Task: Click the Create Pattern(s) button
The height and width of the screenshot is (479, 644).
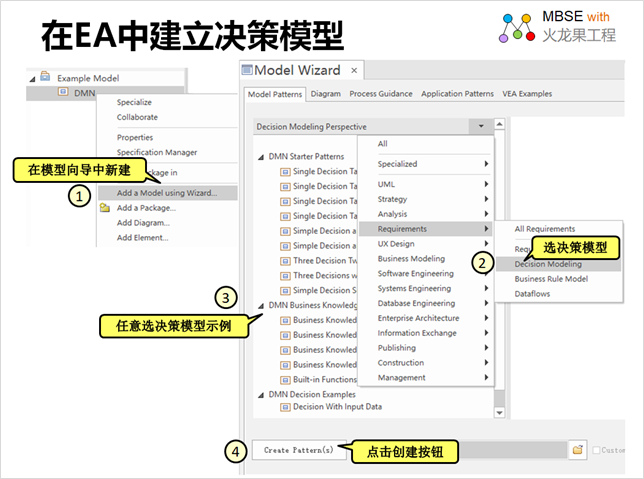Action: (299, 450)
